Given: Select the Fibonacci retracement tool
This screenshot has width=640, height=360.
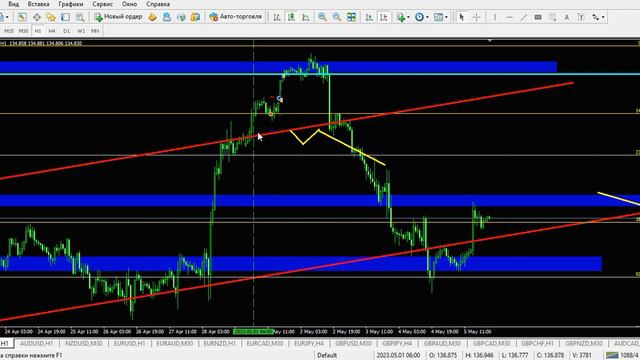Looking at the screenshot, I should 552,17.
